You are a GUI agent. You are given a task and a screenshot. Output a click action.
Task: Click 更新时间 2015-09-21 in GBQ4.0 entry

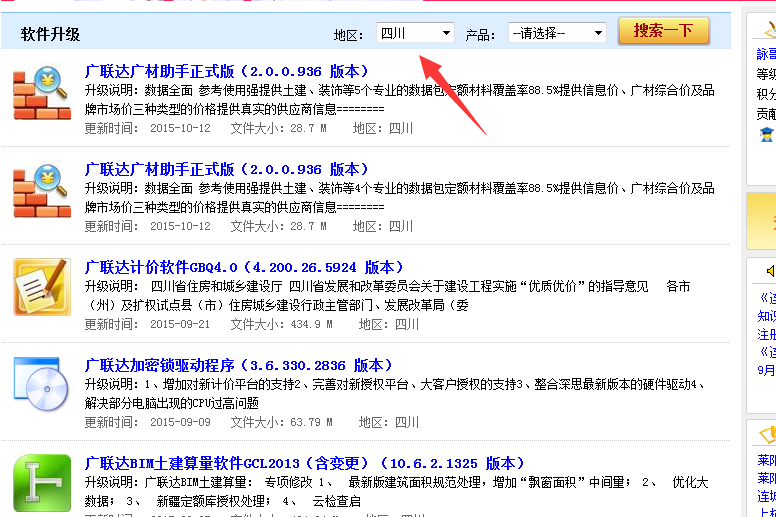[147, 324]
